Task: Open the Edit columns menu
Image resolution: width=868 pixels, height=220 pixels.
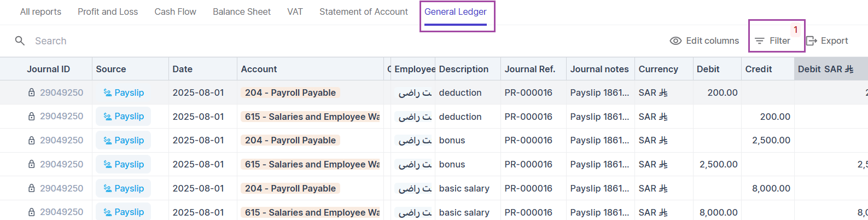Action: (712, 41)
